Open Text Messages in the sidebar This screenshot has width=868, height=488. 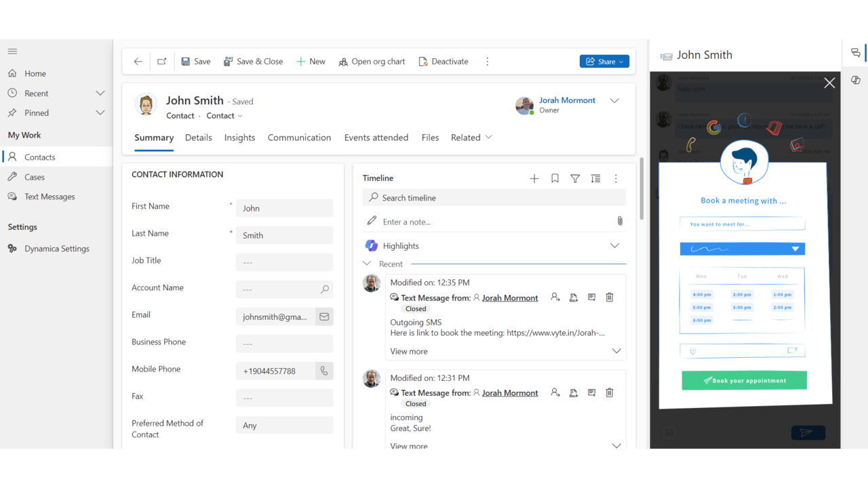(50, 197)
